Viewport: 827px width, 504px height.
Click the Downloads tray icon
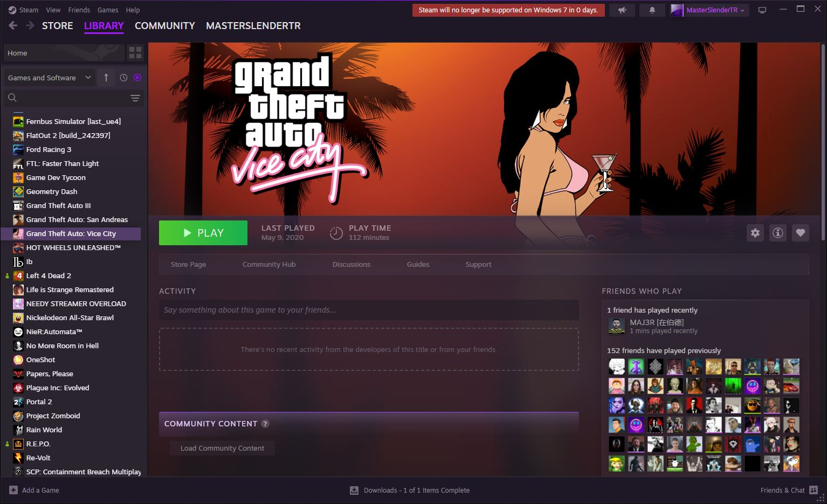[354, 490]
